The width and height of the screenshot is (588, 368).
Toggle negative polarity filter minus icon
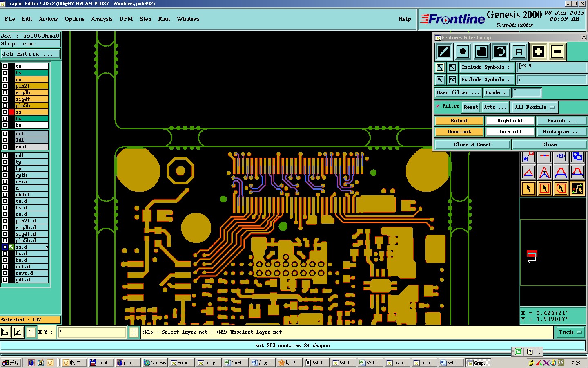click(x=557, y=52)
